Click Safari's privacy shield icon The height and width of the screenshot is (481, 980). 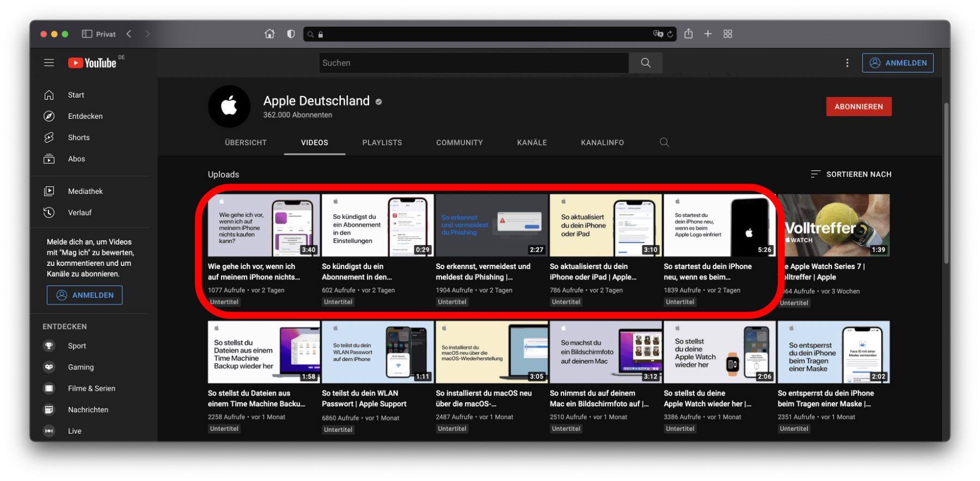coord(291,34)
